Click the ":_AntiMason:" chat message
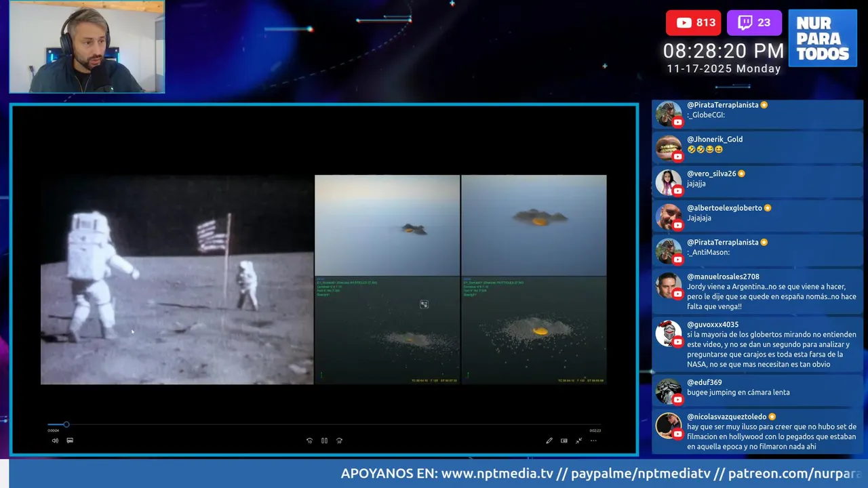 click(x=708, y=252)
